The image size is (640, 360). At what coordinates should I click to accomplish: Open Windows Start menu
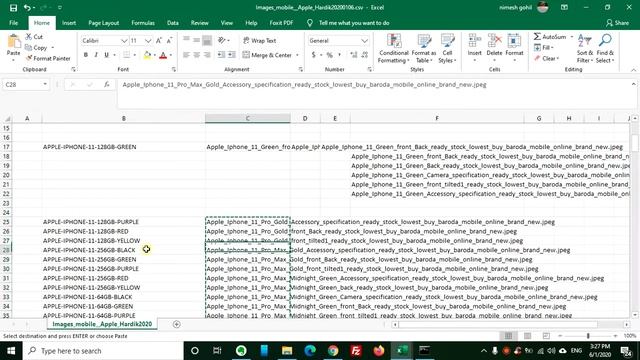click(11, 351)
